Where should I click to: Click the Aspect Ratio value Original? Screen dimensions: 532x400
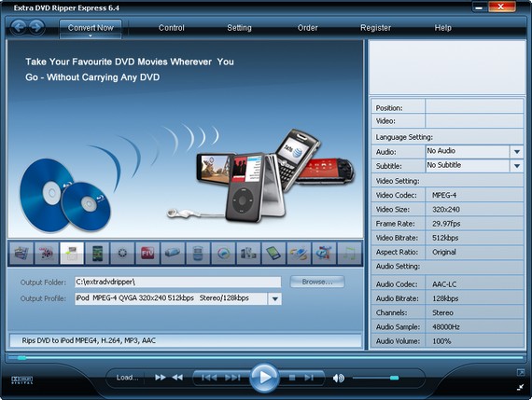tap(443, 252)
